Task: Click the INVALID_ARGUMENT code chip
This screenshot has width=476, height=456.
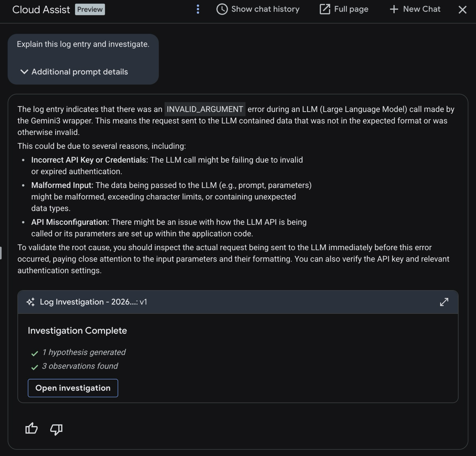Action: [205, 109]
